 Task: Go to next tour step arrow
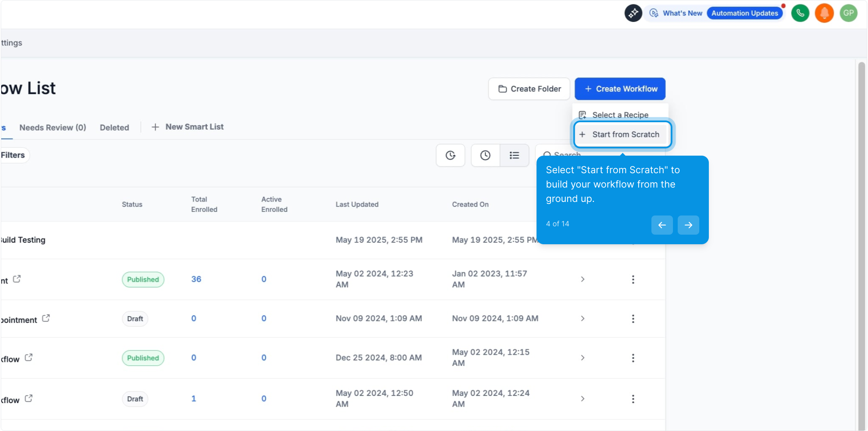coord(688,225)
